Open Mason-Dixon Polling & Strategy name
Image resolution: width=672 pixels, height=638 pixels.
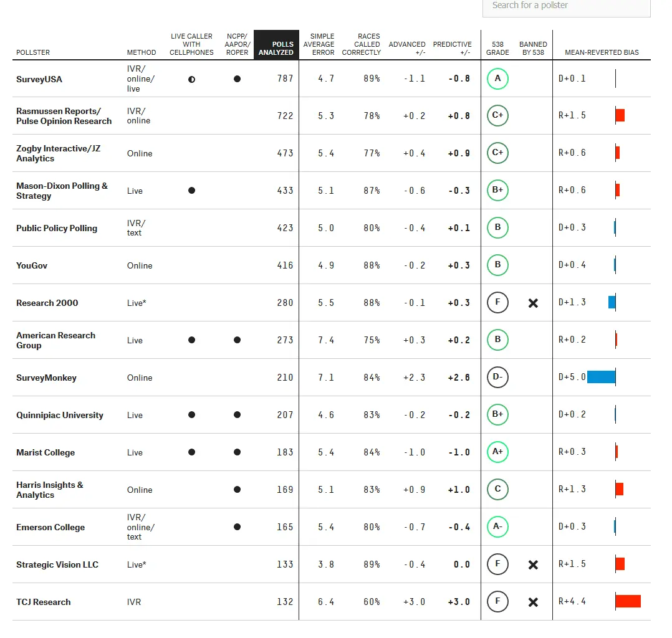tap(62, 191)
